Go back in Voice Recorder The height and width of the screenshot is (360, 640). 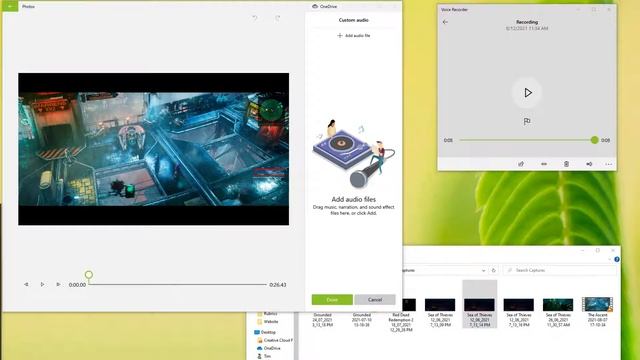tap(445, 22)
